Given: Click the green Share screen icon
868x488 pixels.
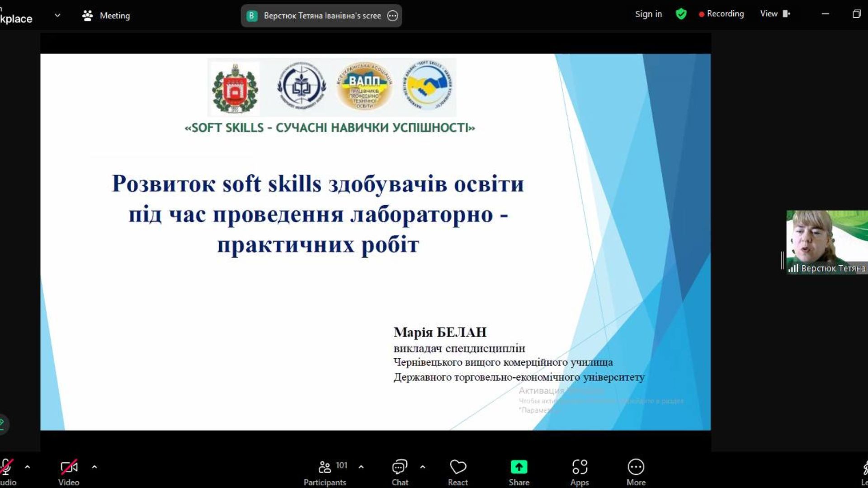Looking at the screenshot, I should [x=519, y=467].
